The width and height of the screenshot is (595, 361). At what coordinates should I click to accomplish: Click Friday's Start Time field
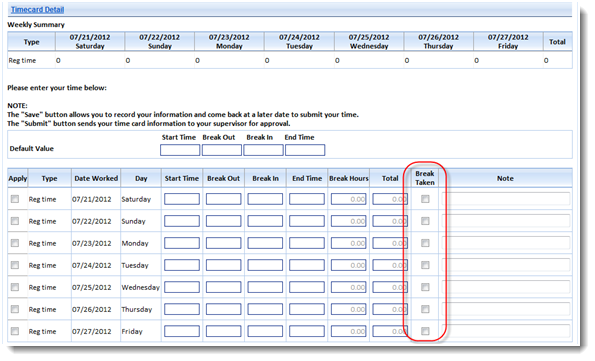[x=182, y=331]
